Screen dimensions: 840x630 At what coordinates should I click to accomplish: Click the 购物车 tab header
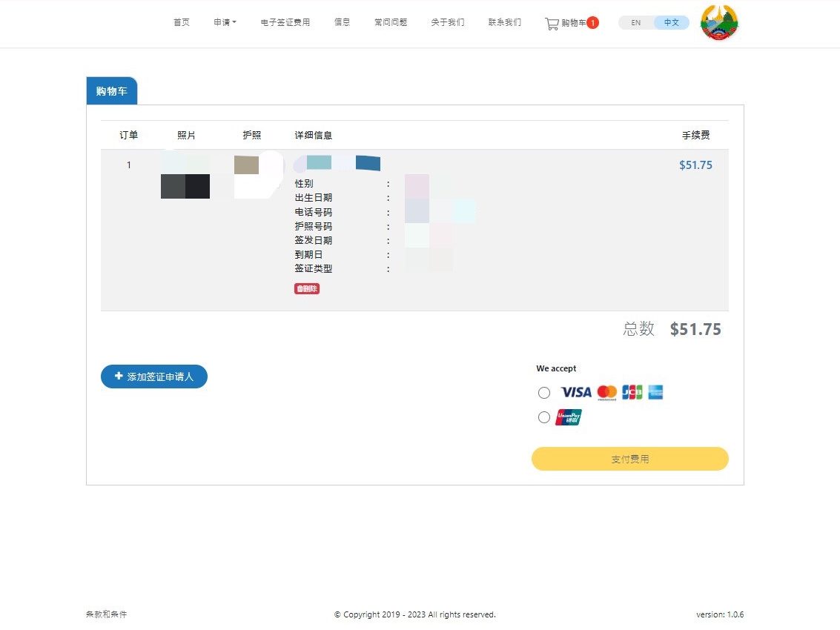112,91
